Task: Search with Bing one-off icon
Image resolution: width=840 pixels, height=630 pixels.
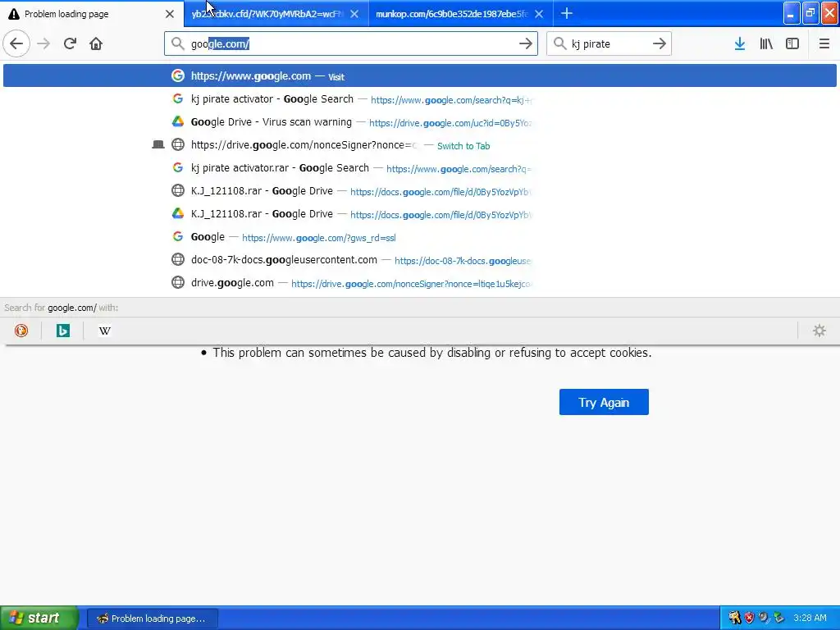Action: pos(63,331)
